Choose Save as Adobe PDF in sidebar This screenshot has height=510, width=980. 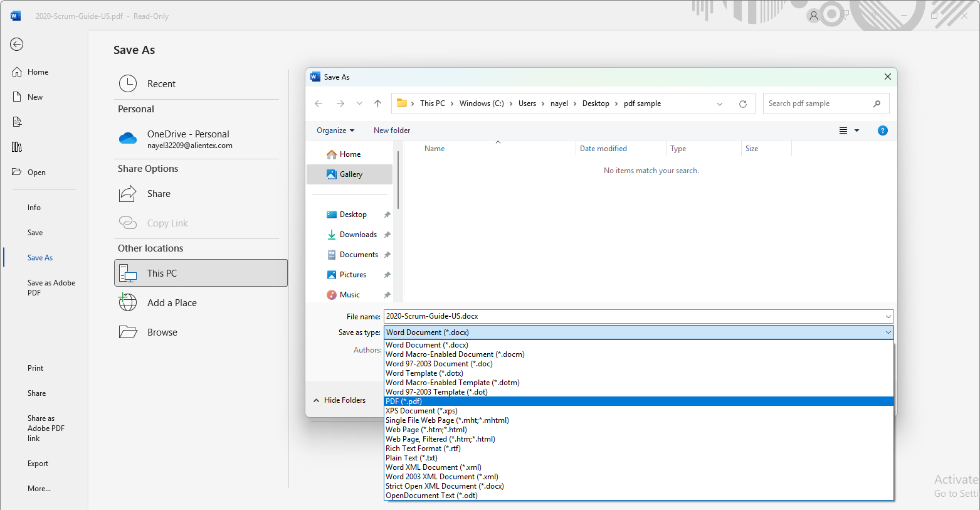[51, 288]
